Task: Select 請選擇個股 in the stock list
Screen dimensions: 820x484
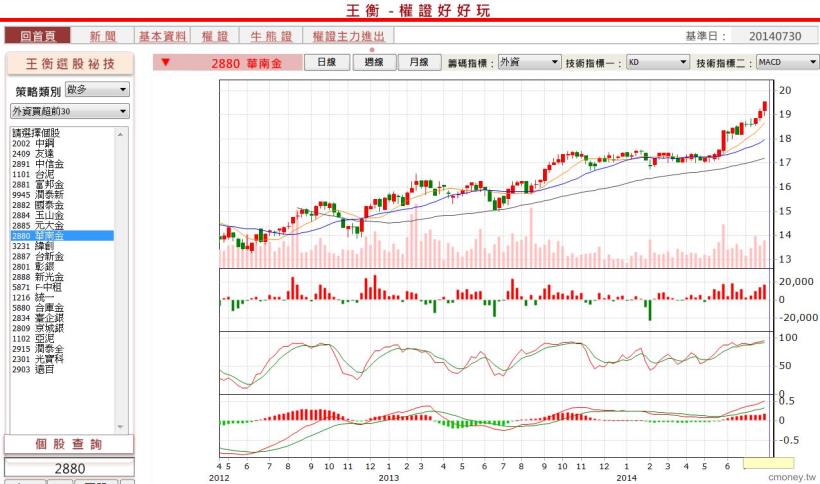Action: (x=62, y=133)
